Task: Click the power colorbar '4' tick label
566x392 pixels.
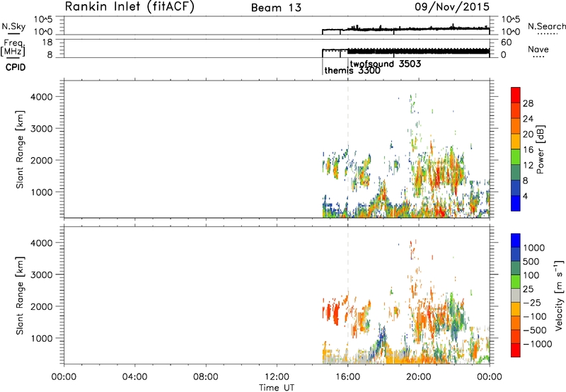Action: (525, 196)
